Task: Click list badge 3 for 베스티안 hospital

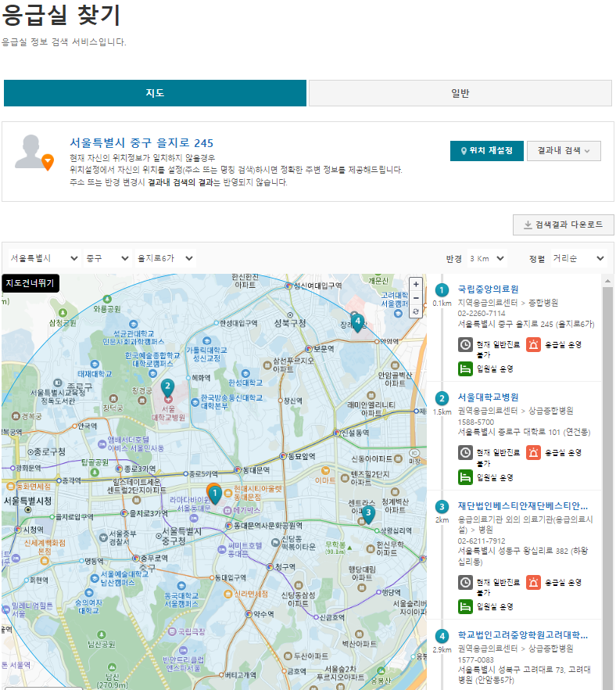Action: (442, 506)
